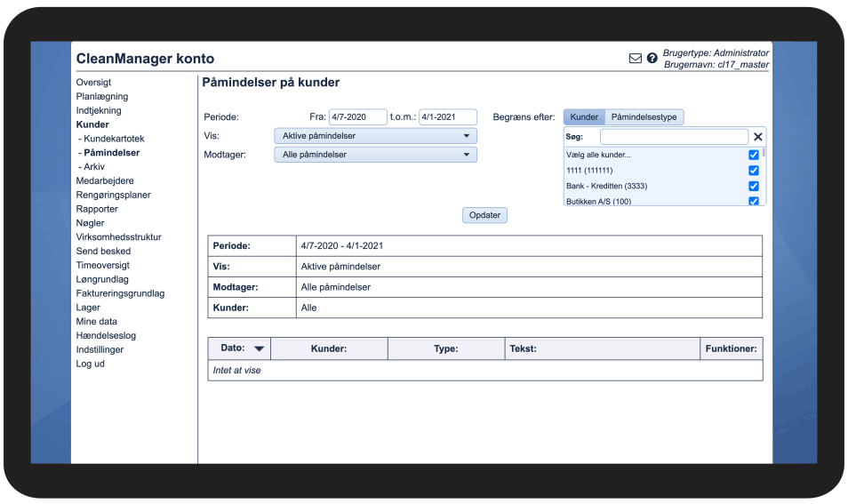Click Log ud

click(x=91, y=364)
